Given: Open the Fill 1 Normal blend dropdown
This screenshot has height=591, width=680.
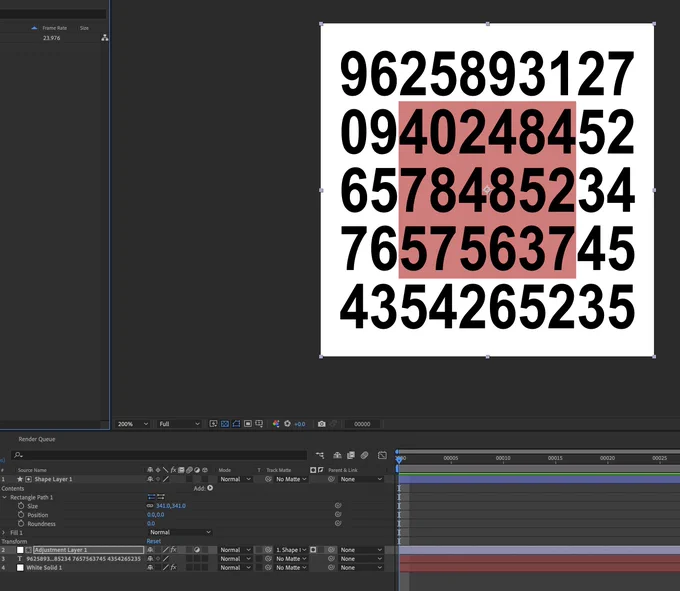Looking at the screenshot, I should 180,532.
